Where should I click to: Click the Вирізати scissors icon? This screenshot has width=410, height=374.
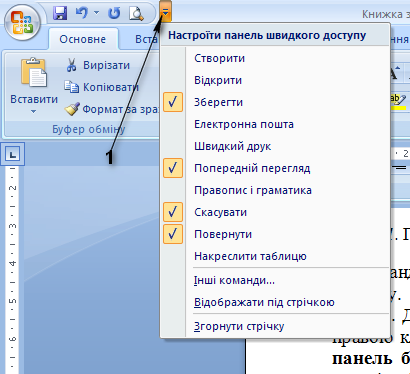click(71, 65)
